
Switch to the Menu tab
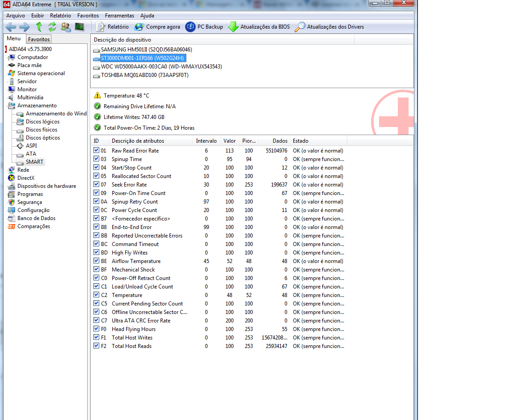pos(14,38)
